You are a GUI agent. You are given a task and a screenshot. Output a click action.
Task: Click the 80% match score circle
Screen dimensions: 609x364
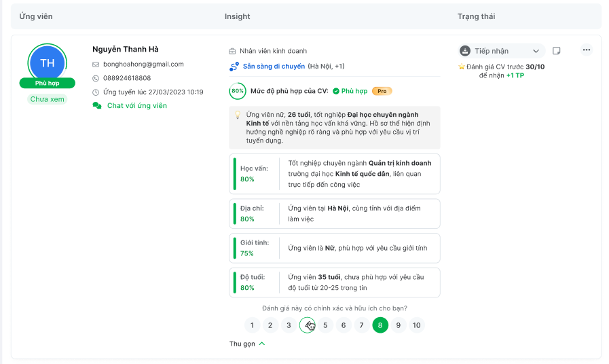tap(238, 91)
